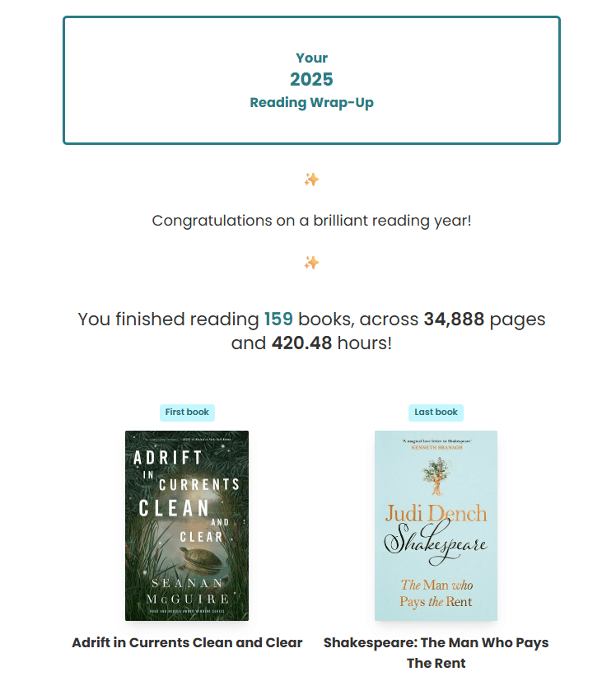Viewport: 616px width, 681px height.
Task: Click the word Your in the header box
Action: tap(311, 58)
